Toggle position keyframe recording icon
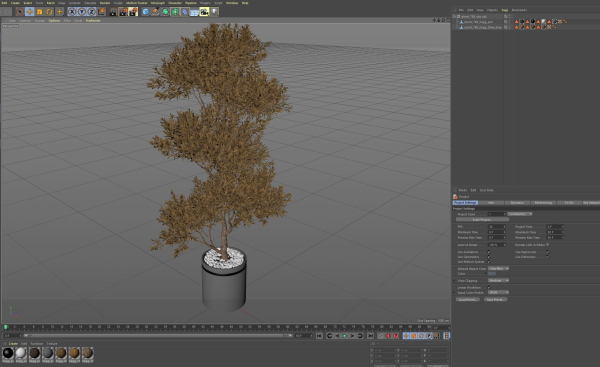Viewport: 600px width, 367px height. pyautogui.click(x=406, y=336)
